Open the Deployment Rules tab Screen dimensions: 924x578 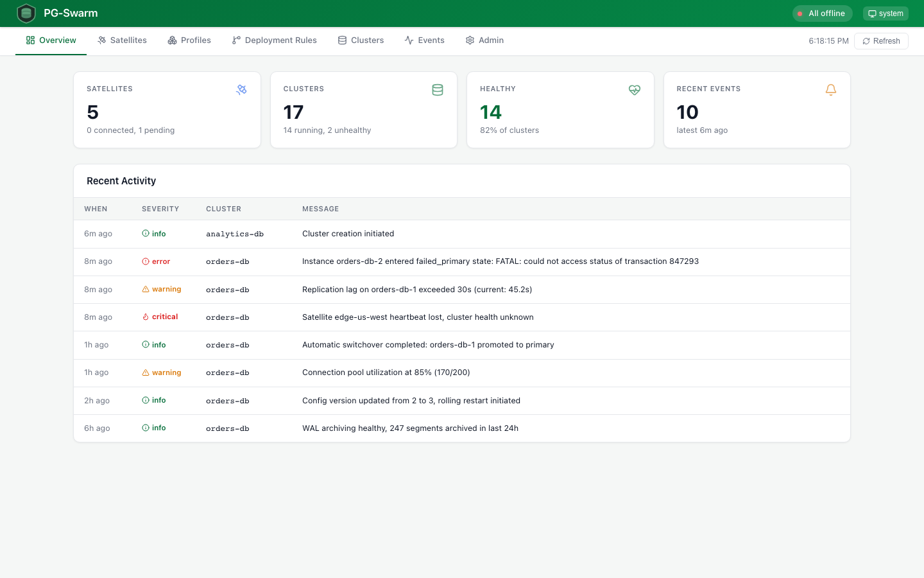(x=275, y=40)
